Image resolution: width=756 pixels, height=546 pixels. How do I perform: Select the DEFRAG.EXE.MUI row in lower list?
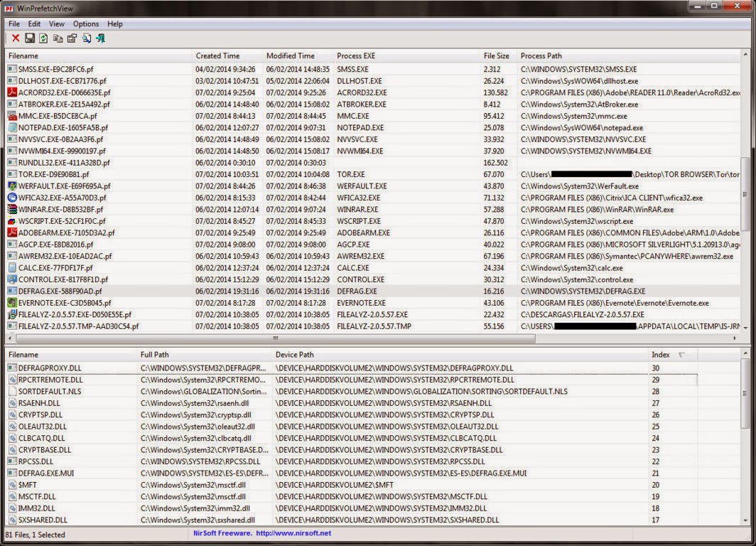352,473
